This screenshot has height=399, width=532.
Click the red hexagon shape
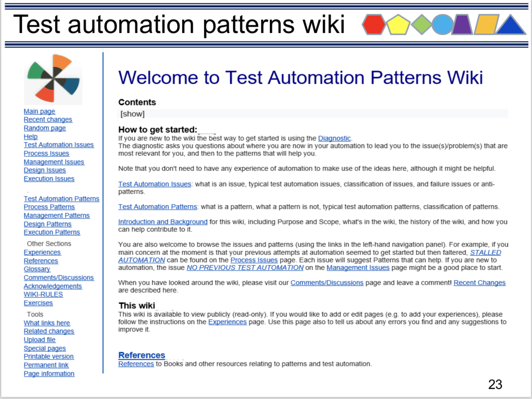tap(374, 24)
